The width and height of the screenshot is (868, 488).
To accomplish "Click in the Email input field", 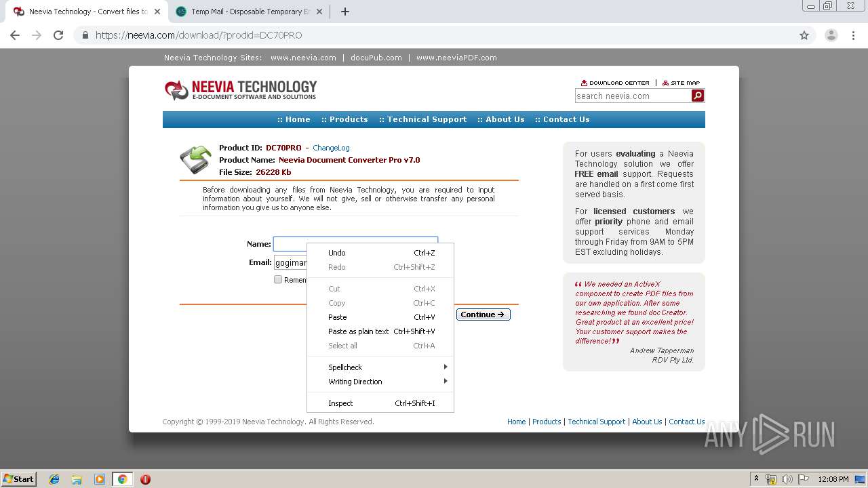I will click(290, 262).
